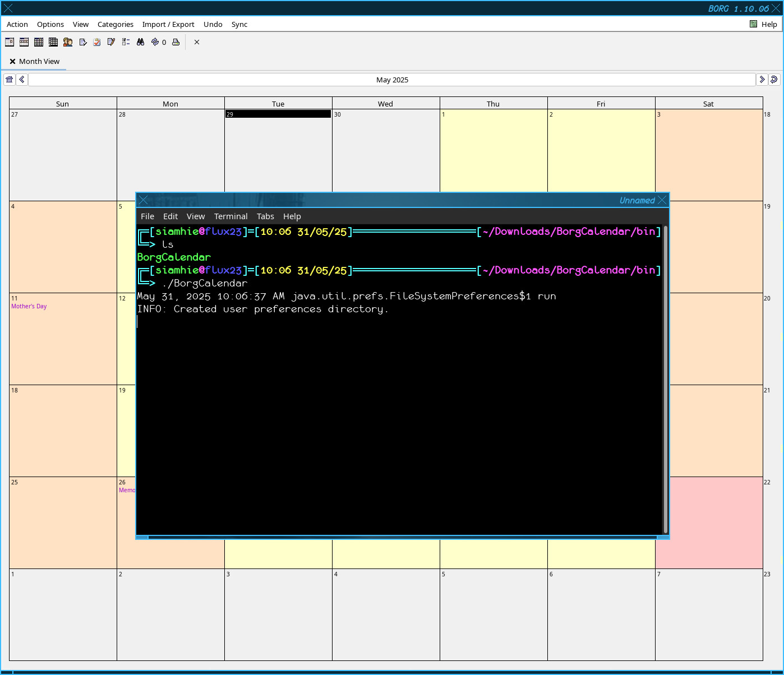Select the Sunday 27 calendar cell
The image size is (784, 675).
click(x=63, y=155)
